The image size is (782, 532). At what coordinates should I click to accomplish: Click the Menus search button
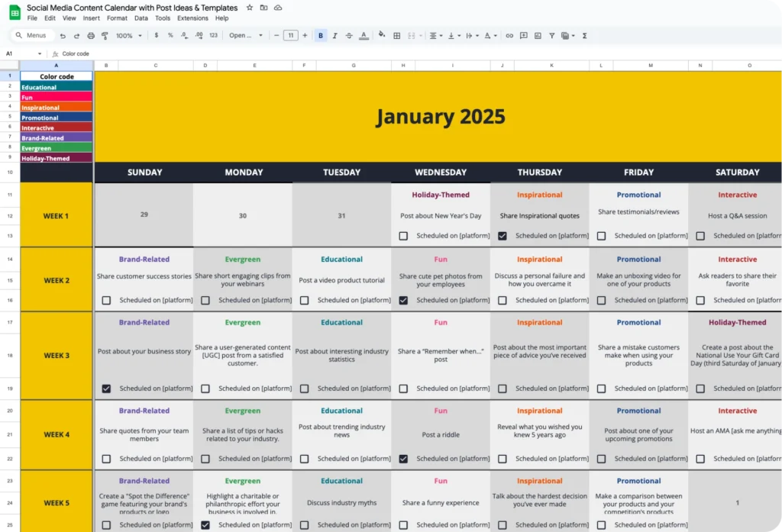point(32,35)
